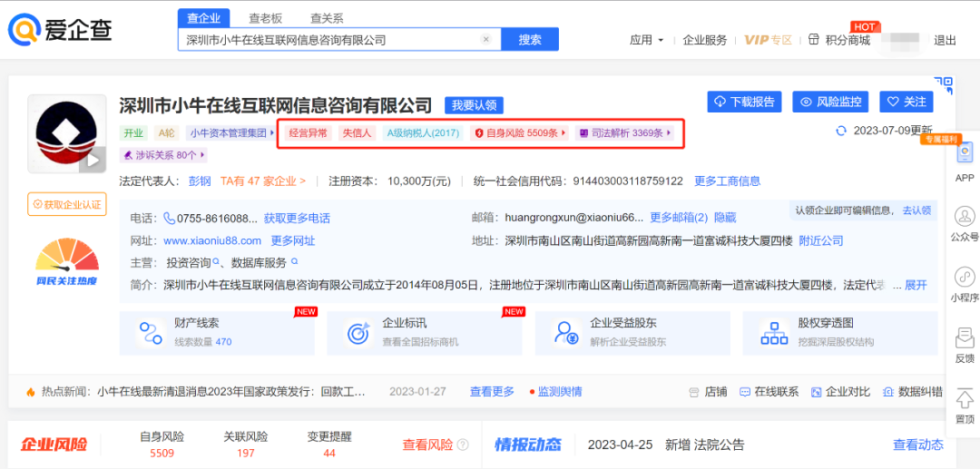The width and height of the screenshot is (980, 469).
Task: Open the 风险监控 button
Action: 830,102
